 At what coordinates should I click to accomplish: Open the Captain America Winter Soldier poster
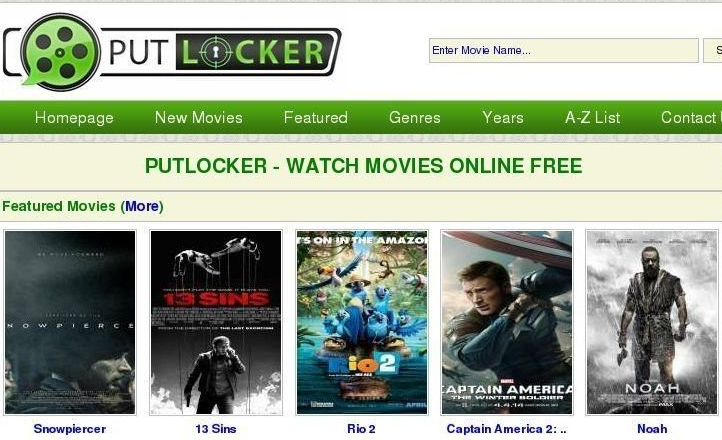pos(507,322)
